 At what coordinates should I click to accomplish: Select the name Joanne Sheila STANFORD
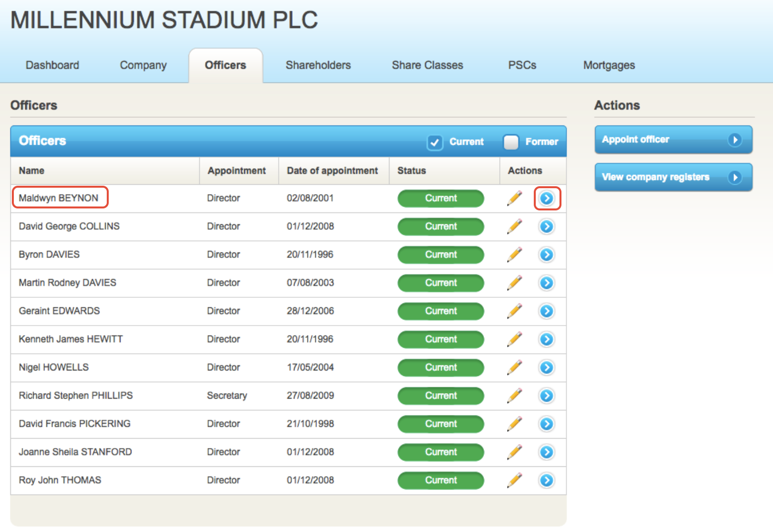(x=75, y=451)
